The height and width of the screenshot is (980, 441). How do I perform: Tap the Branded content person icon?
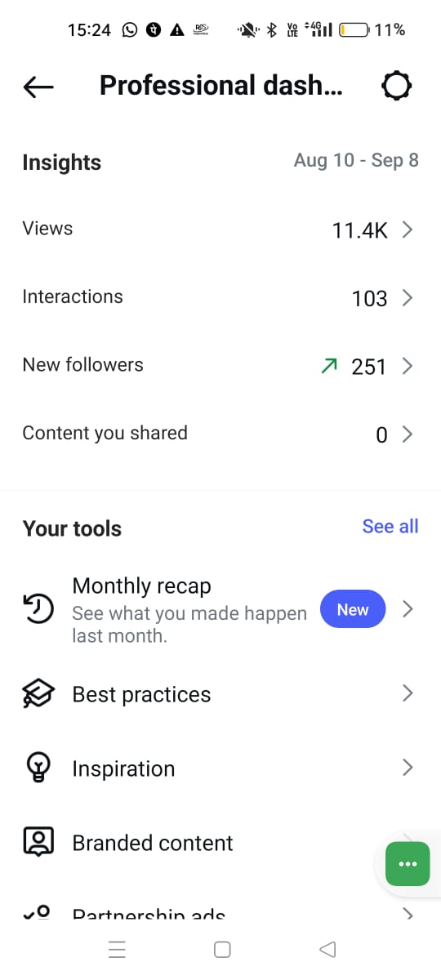(38, 842)
